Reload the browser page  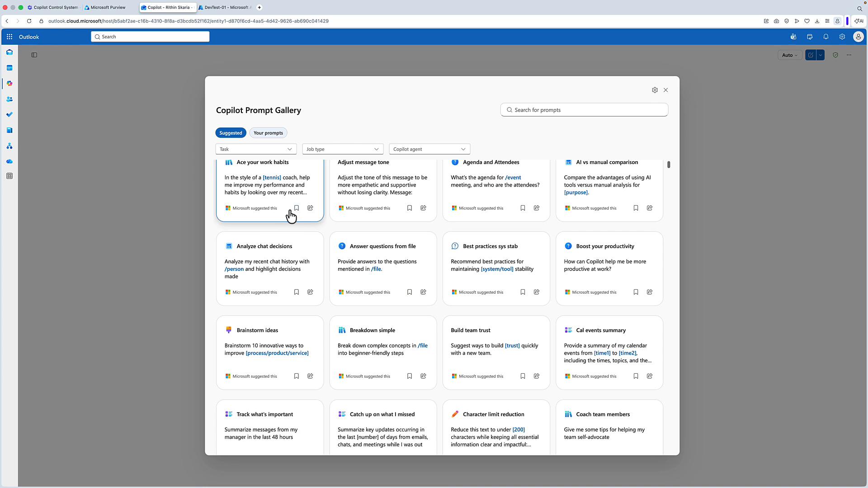(29, 21)
